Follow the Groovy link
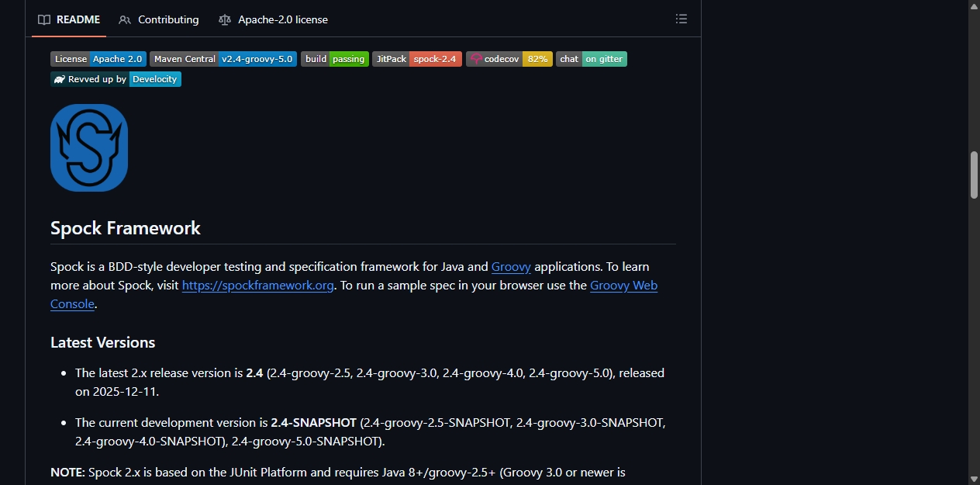The image size is (980, 485). pos(511,267)
